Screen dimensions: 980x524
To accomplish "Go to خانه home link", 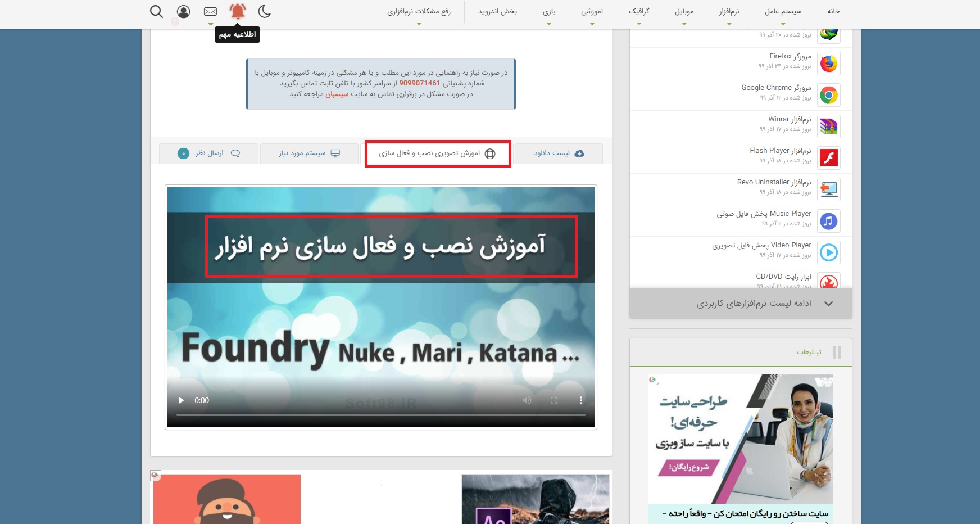I will 833,11.
